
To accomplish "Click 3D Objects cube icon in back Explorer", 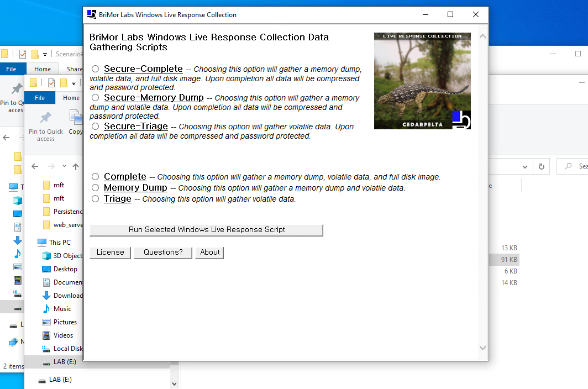I will click(17, 201).
